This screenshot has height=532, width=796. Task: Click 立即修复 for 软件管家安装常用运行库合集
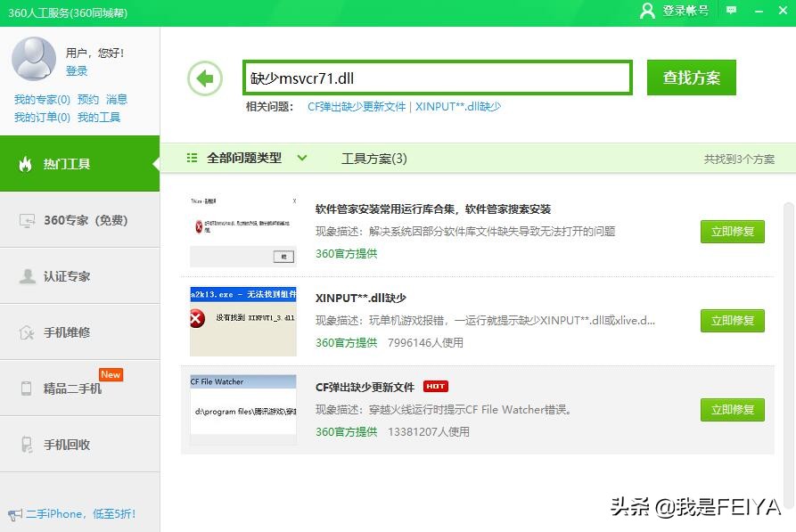tap(733, 232)
